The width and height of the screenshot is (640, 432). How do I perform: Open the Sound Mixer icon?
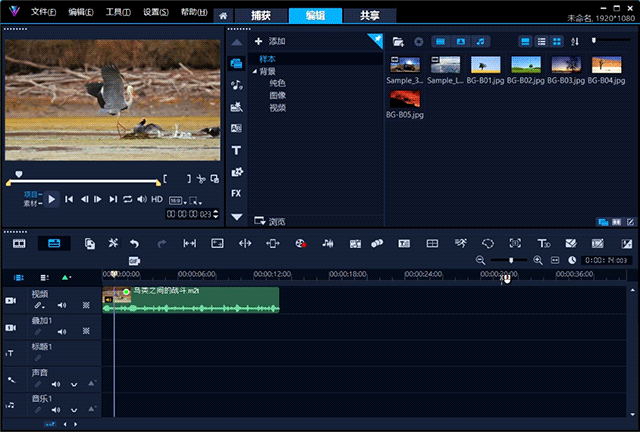click(328, 244)
